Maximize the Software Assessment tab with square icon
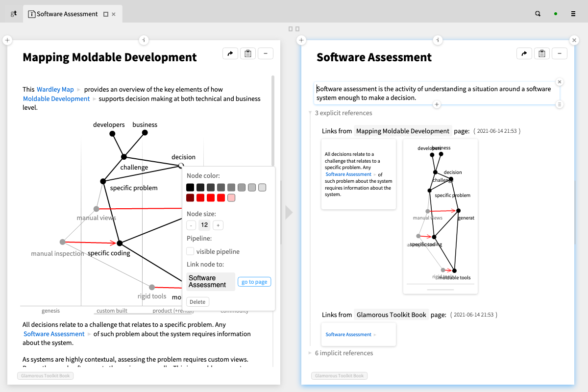The image size is (588, 392). coord(106,14)
